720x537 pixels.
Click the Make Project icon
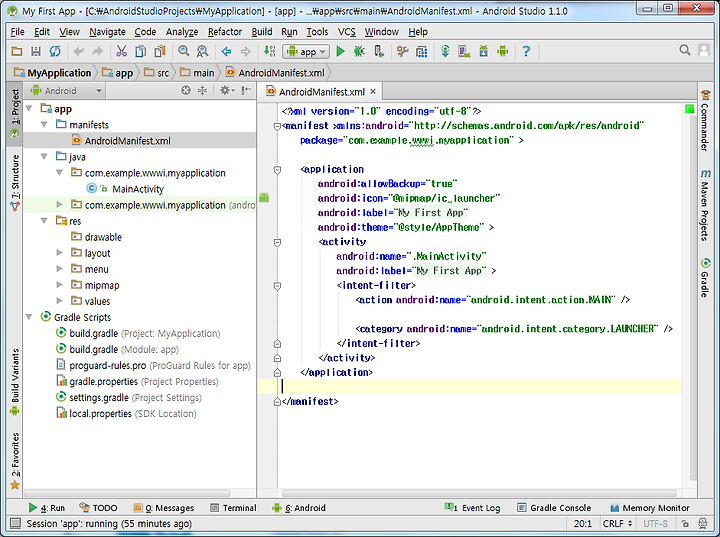(x=270, y=51)
